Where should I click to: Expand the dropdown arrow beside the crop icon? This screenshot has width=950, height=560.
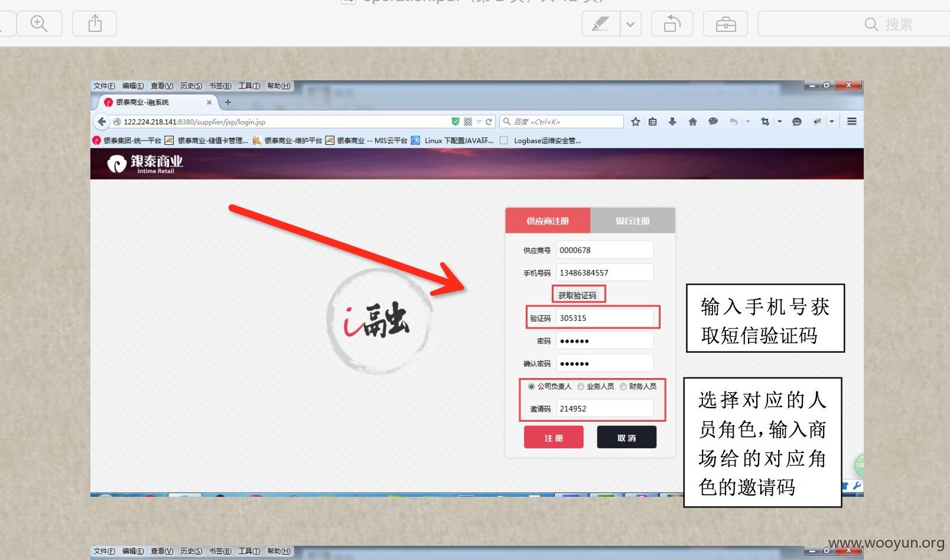[780, 122]
